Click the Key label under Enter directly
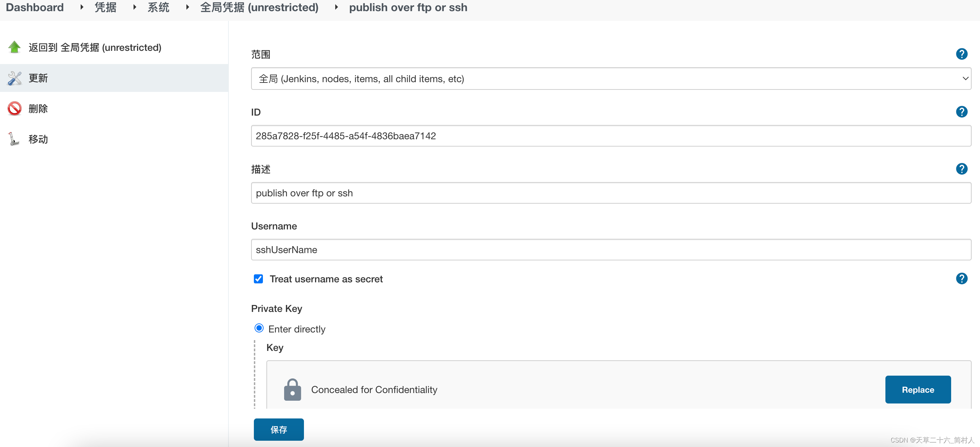980x447 pixels. click(275, 348)
